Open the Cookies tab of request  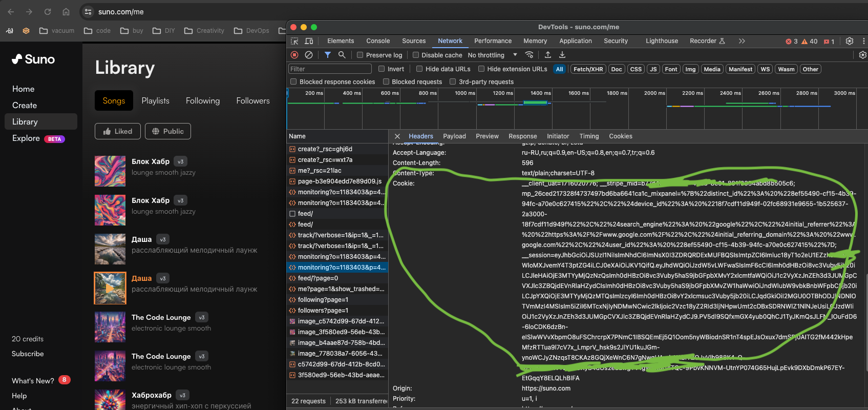(x=621, y=136)
